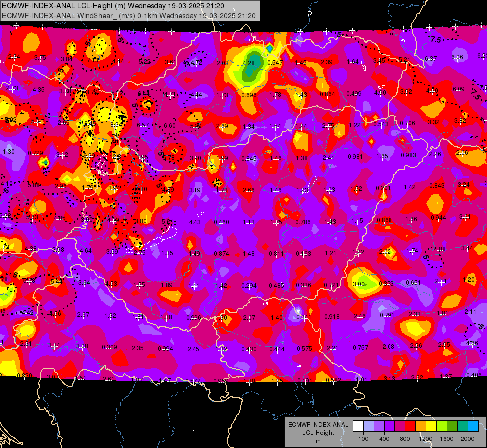This screenshot has height=448, width=487.
Task: Click the red swatch in the legend
Action: coord(410,426)
